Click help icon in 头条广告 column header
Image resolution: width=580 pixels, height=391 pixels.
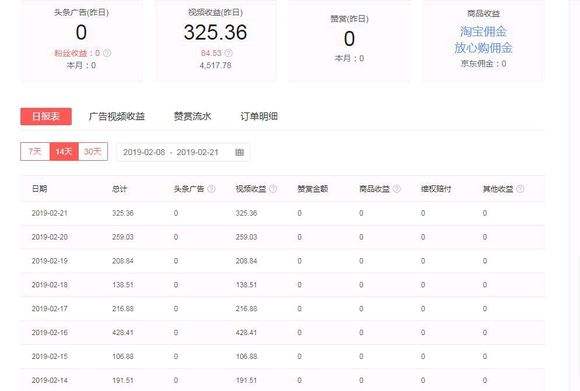(211, 189)
